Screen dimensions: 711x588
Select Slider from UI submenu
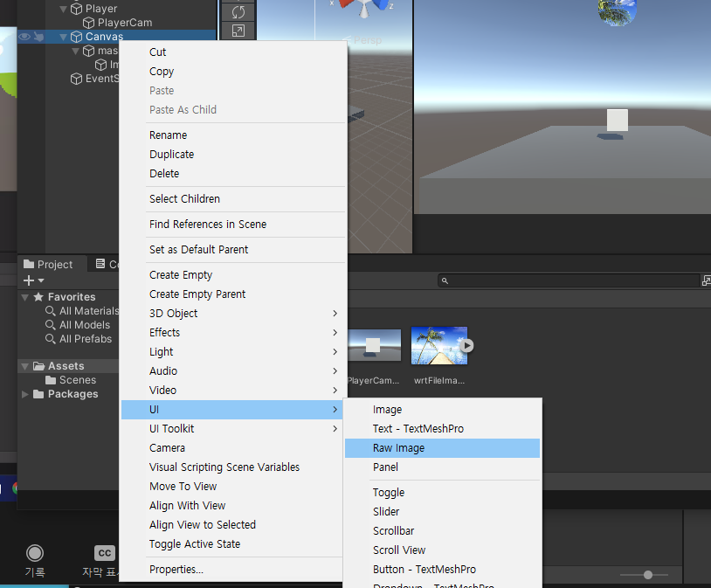click(x=442, y=512)
